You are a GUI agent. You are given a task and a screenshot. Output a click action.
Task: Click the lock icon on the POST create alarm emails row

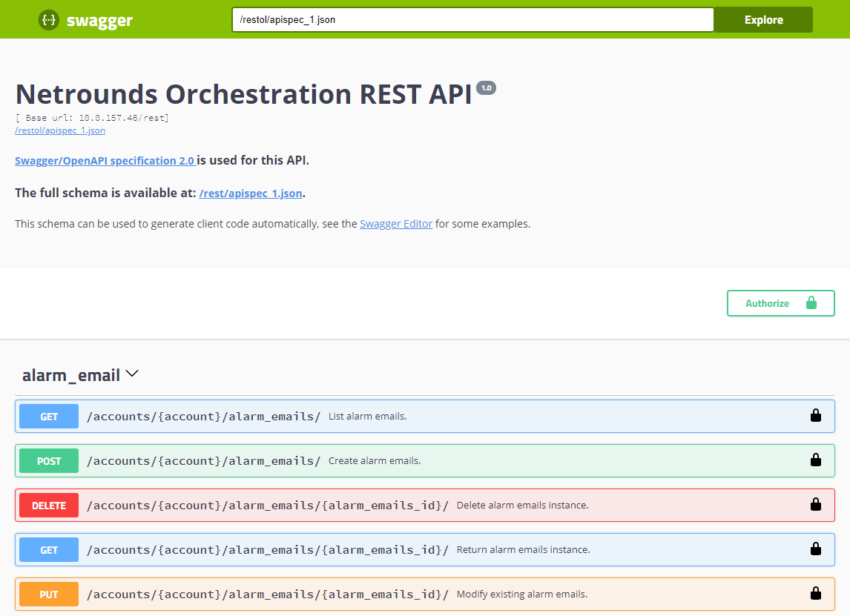click(816, 460)
